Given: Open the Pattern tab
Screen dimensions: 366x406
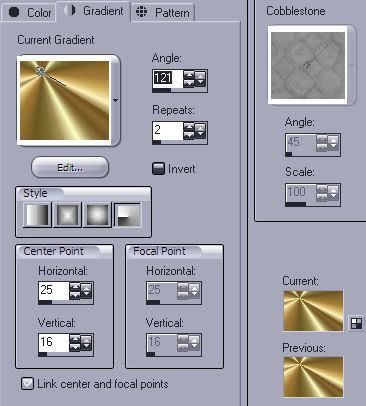Looking at the screenshot, I should tap(163, 13).
